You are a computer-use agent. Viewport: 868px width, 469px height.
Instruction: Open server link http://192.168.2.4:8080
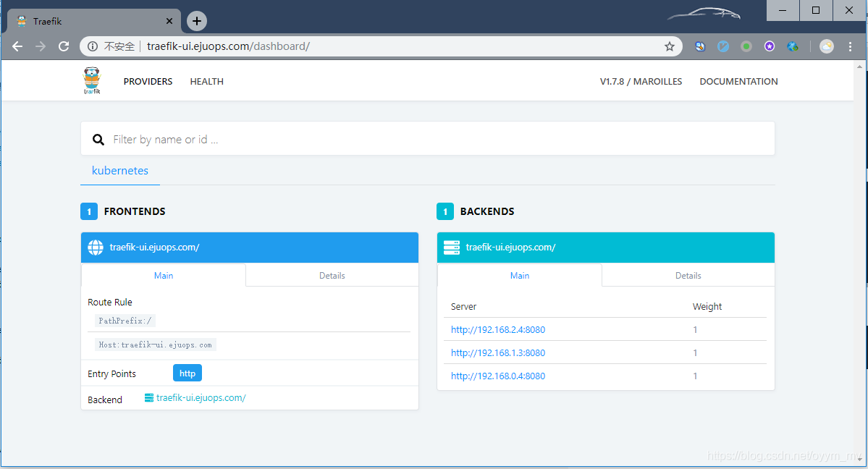497,329
